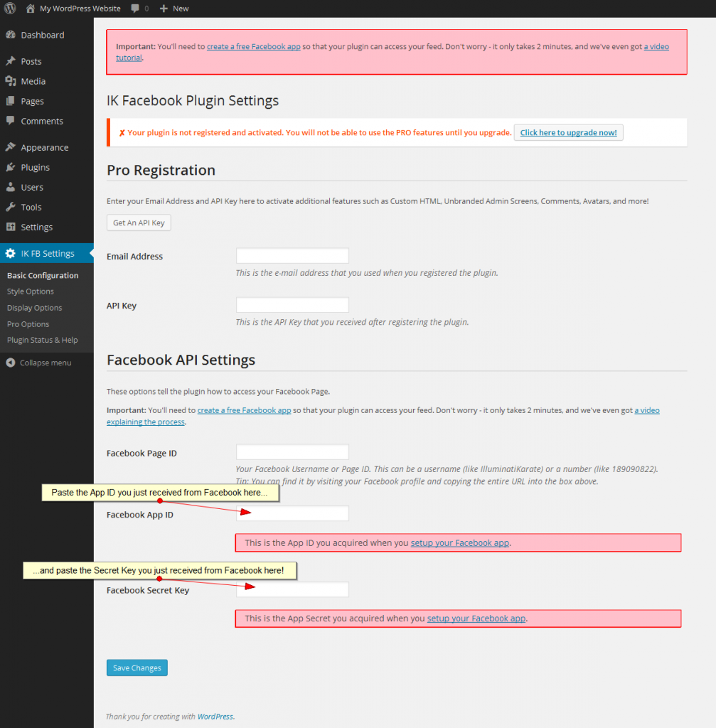Click the home icon beside site name
This screenshot has height=728, width=716.
pos(30,9)
